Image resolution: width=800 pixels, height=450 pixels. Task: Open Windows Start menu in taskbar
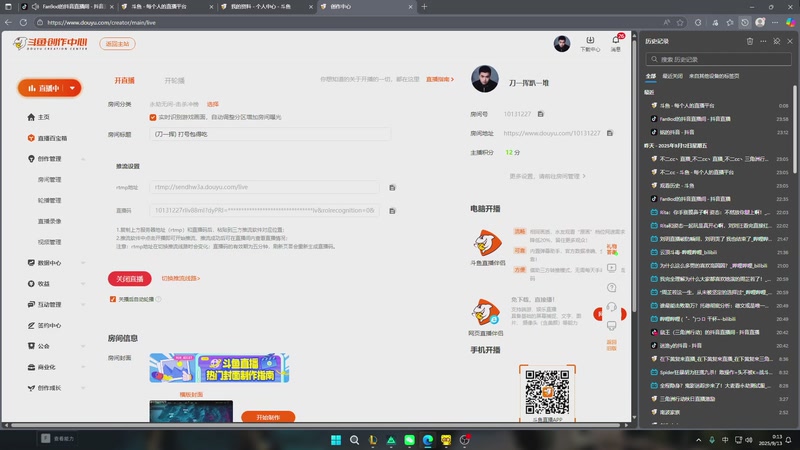tap(336, 440)
